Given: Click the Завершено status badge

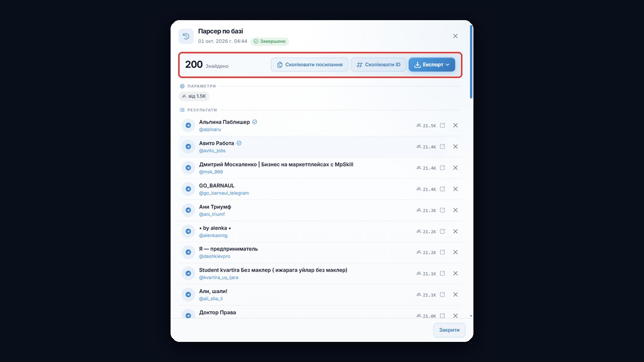Looking at the screenshot, I should tap(270, 41).
